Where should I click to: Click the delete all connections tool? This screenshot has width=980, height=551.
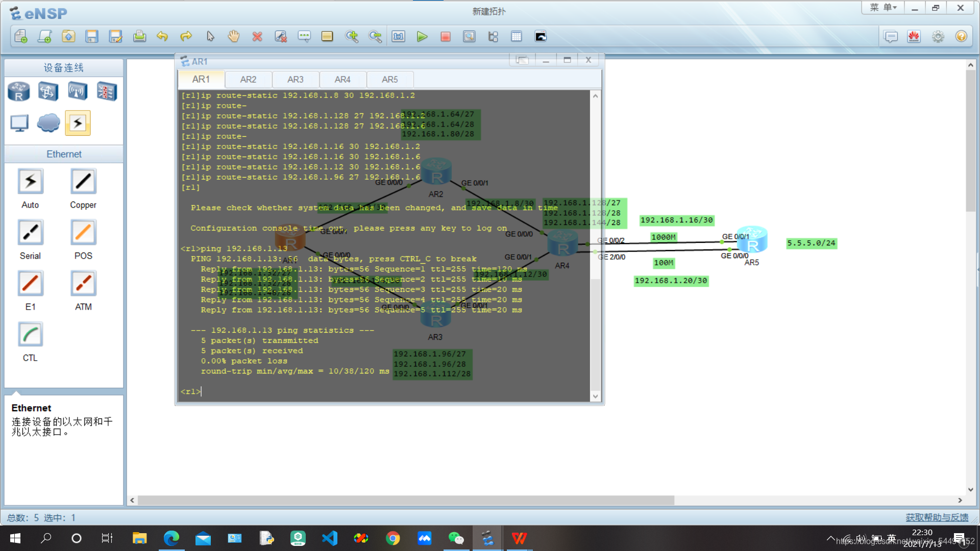[x=281, y=36]
